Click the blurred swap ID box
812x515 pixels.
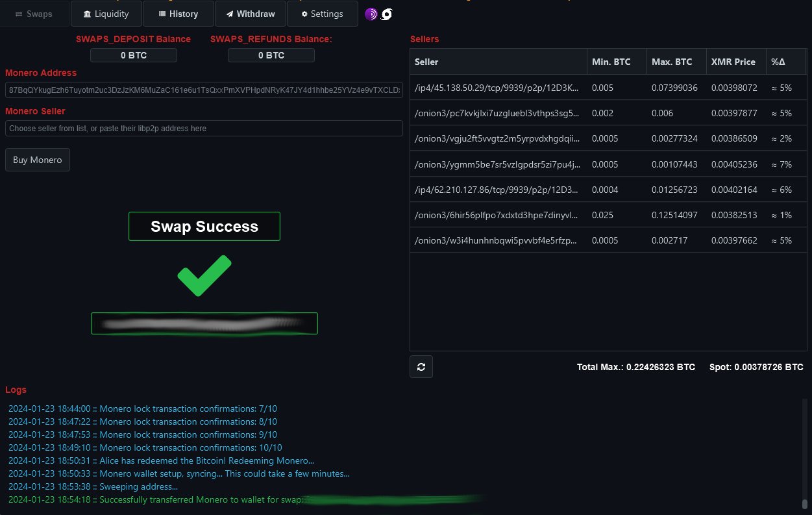204,323
